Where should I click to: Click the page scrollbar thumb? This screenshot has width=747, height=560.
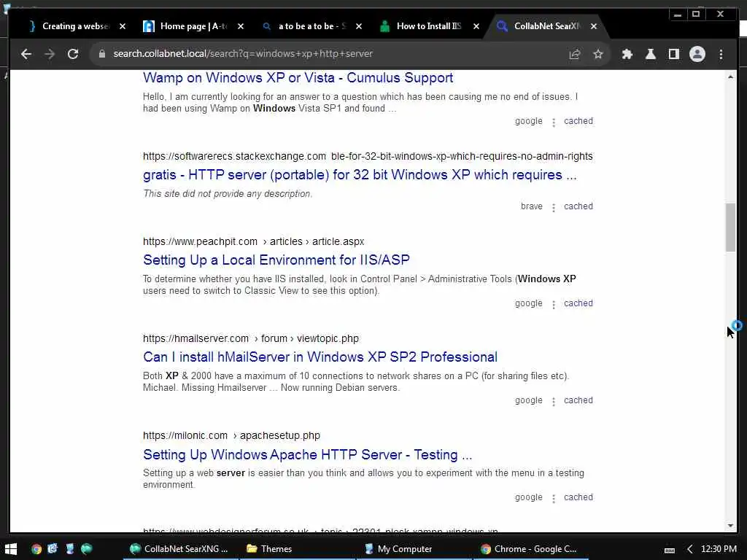(730, 227)
